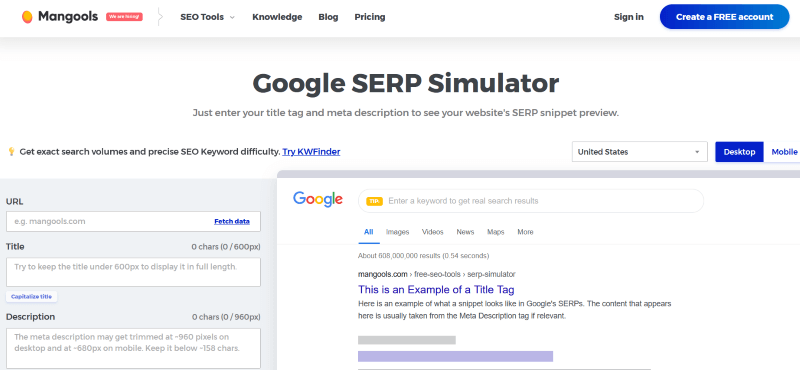The width and height of the screenshot is (800, 370).
Task: Select the Videos tab in preview
Action: (433, 232)
